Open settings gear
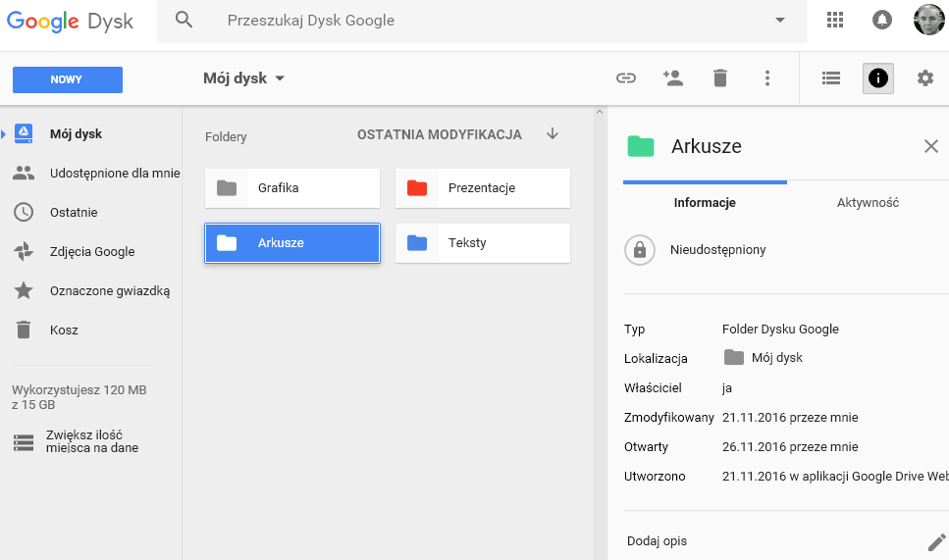The image size is (949, 560). (x=925, y=78)
